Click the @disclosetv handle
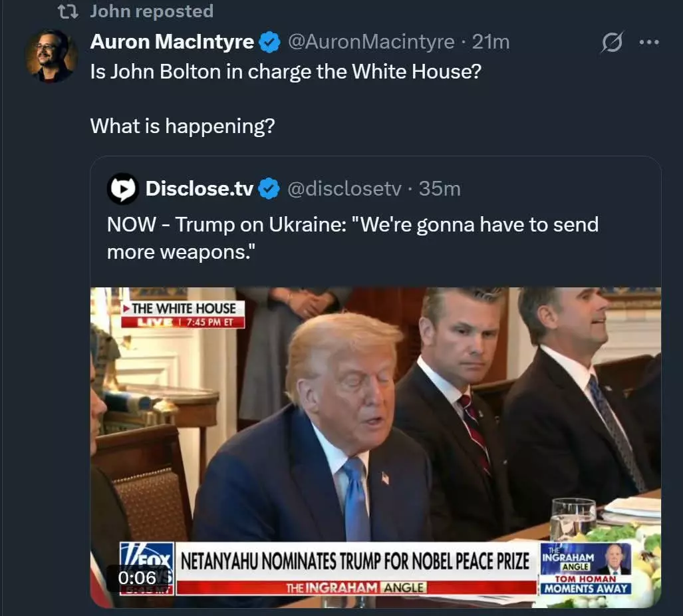683x616 pixels. coord(344,189)
